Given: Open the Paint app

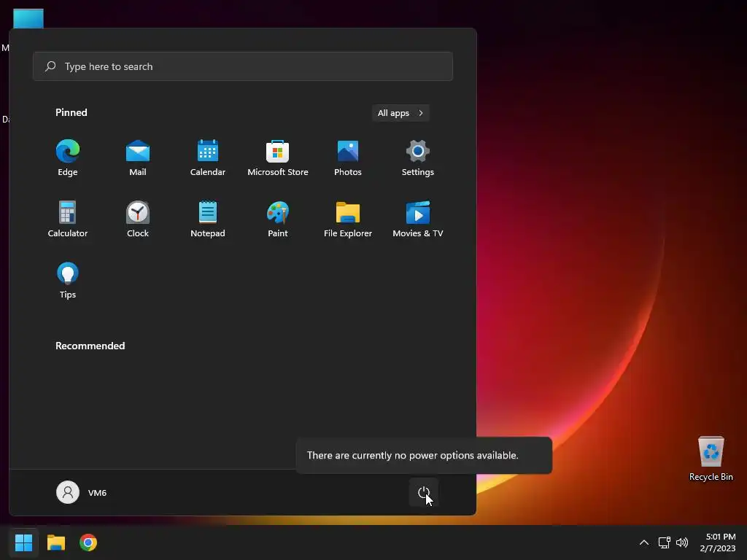Looking at the screenshot, I should tap(278, 219).
